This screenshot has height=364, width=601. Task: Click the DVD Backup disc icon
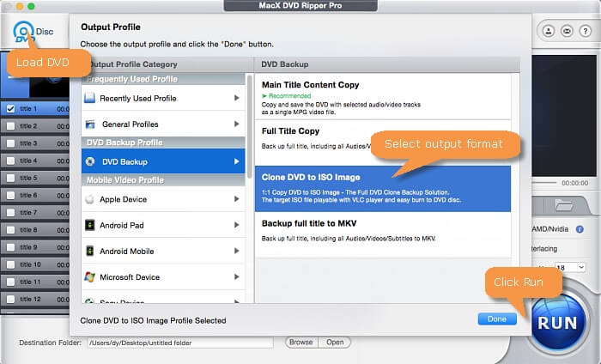tap(90, 161)
